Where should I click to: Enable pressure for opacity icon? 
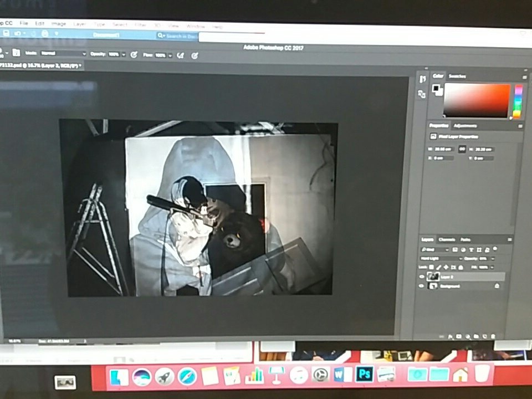click(134, 55)
